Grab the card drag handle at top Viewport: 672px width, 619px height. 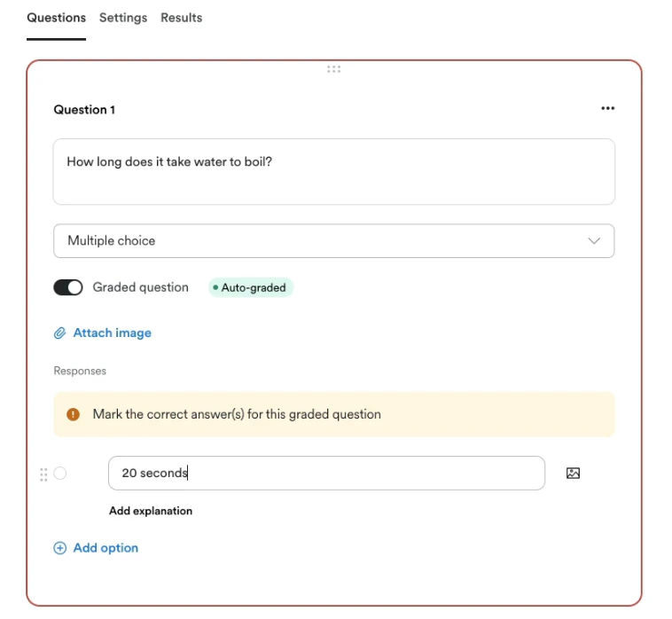click(333, 69)
